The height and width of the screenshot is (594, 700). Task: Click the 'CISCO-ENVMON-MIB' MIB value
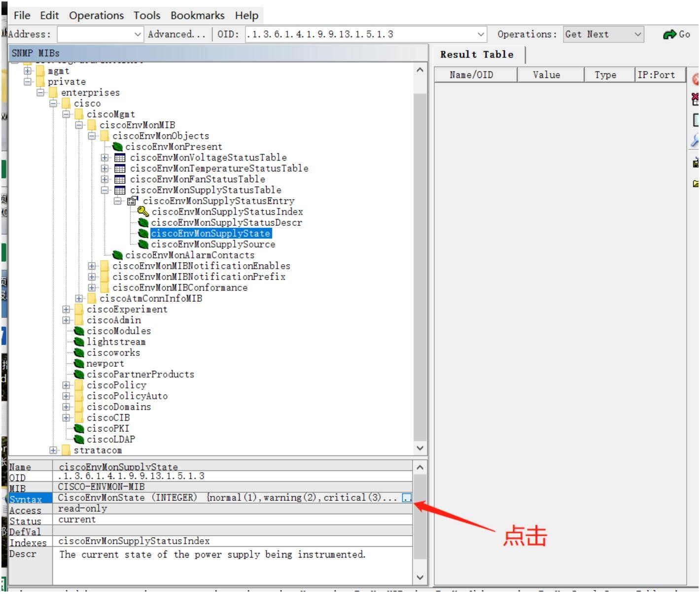point(101,487)
